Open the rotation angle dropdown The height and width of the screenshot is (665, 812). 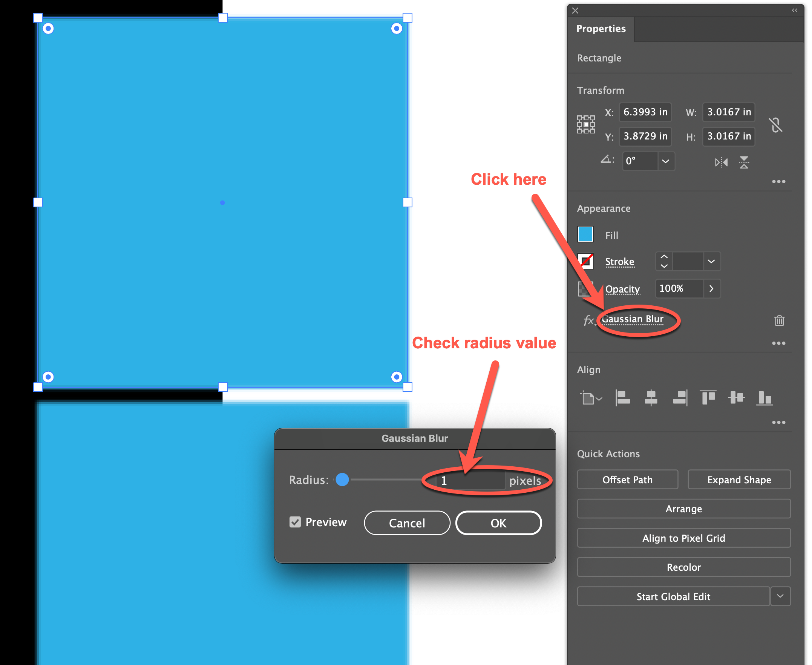[x=666, y=161]
